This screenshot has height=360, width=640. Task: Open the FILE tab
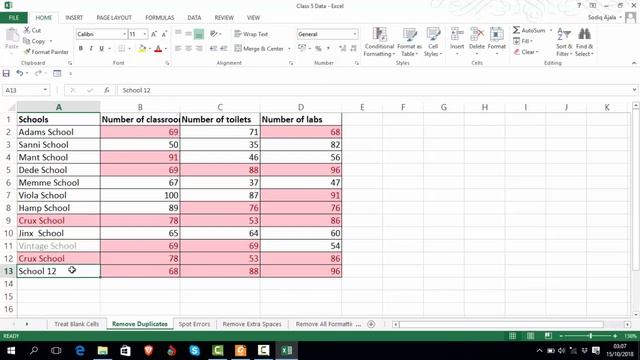[13, 18]
